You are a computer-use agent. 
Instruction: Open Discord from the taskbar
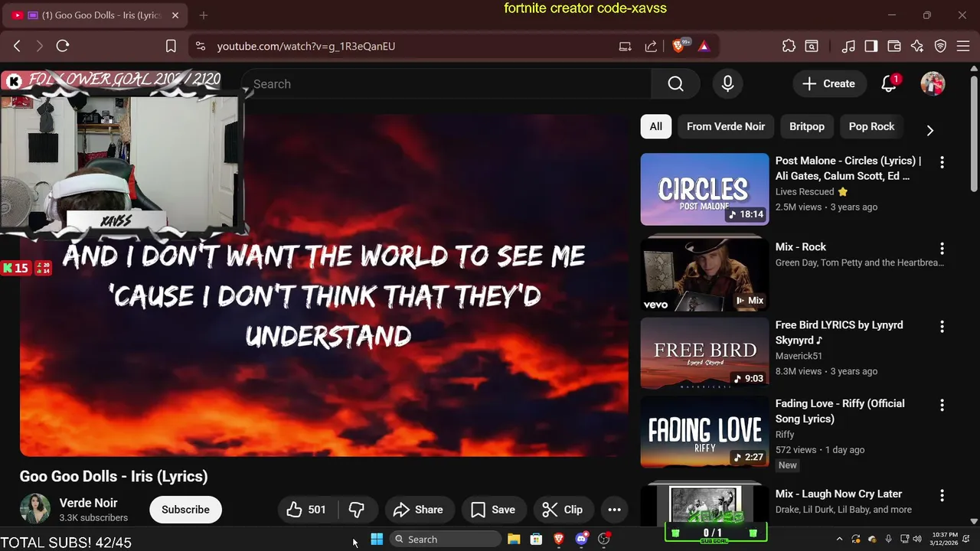pyautogui.click(x=581, y=540)
